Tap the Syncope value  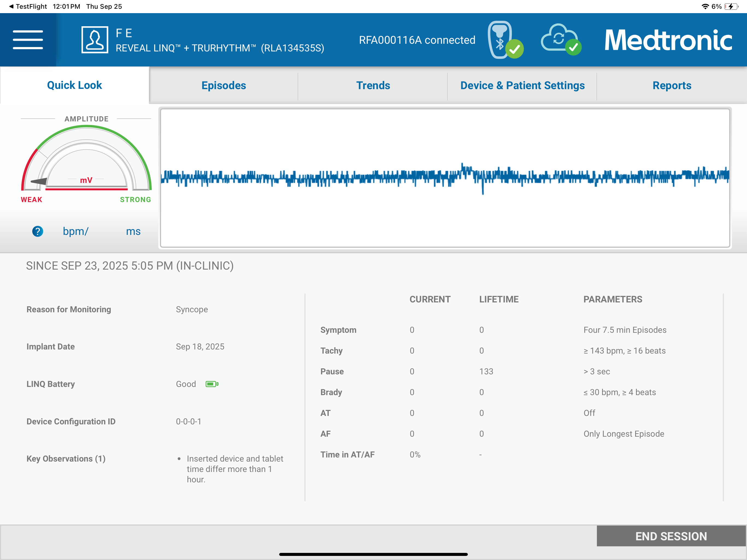(x=192, y=309)
